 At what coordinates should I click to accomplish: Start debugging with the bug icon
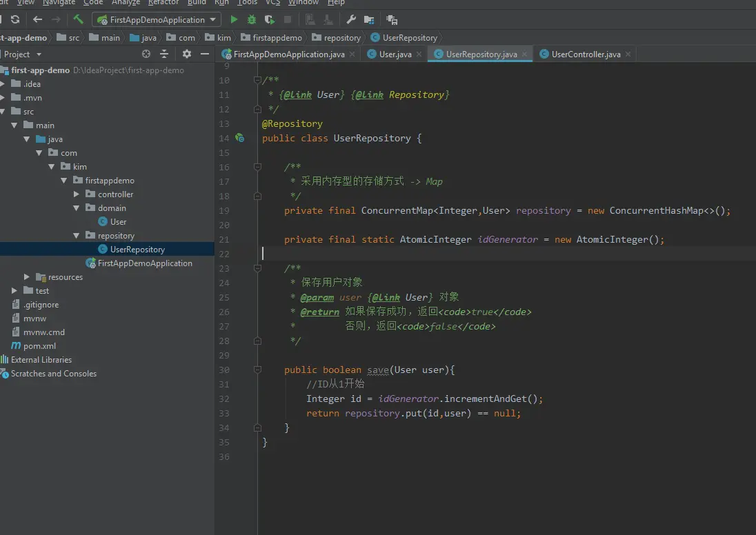point(252,20)
